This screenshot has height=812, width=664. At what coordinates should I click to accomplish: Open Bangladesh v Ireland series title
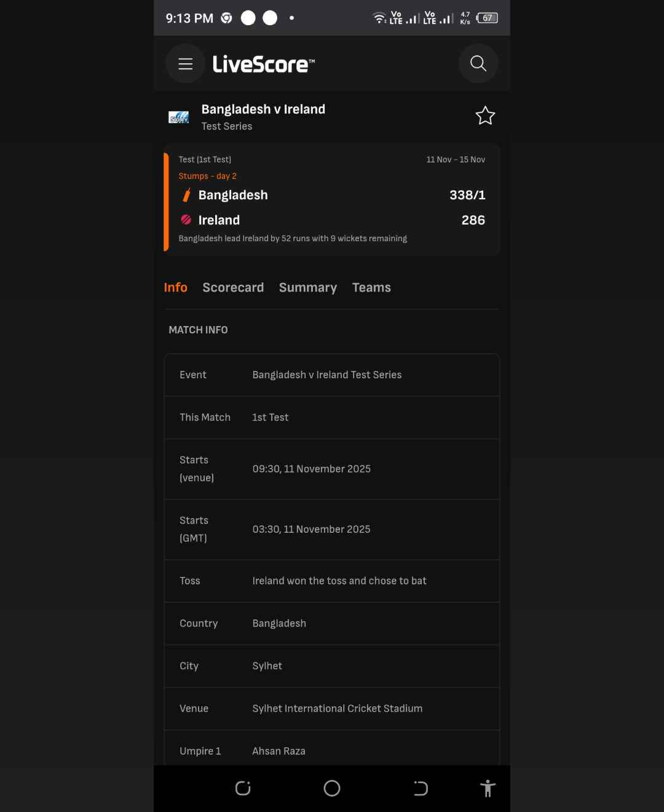pyautogui.click(x=263, y=109)
